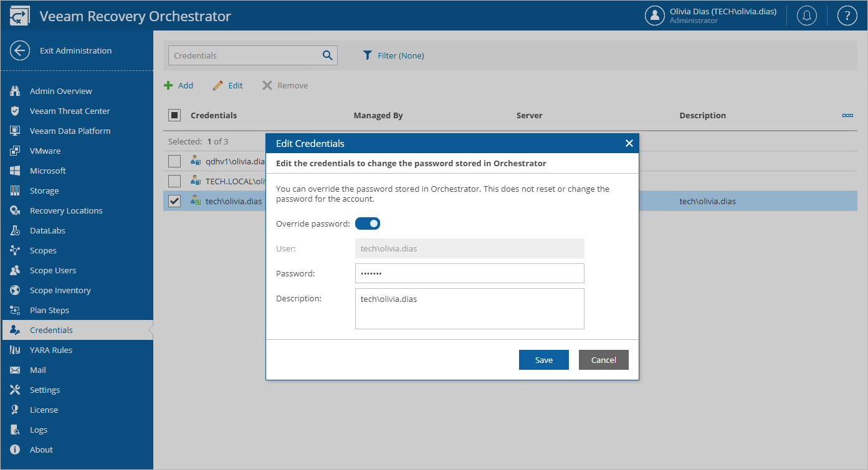Click the Exit Administration back arrow icon

(x=20, y=50)
